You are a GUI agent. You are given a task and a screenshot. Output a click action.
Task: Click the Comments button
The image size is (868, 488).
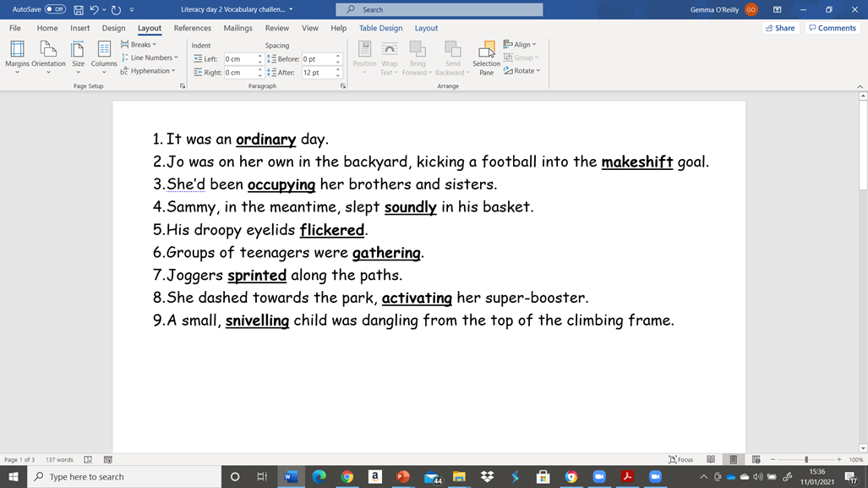[x=832, y=28]
